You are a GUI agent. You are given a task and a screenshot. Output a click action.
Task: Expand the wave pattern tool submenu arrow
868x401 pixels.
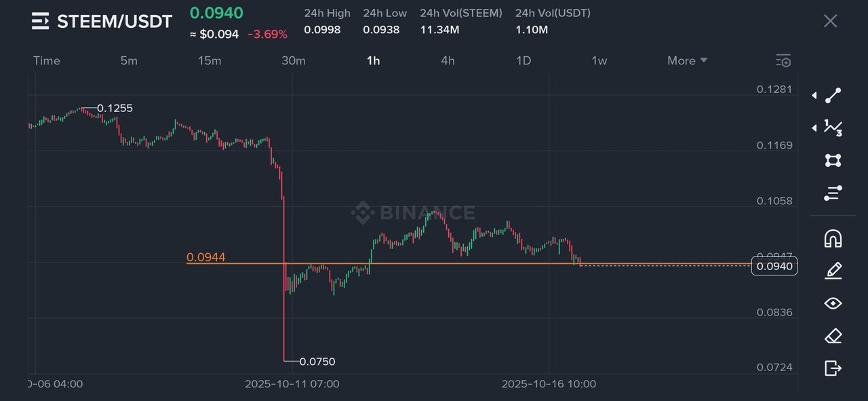pos(814,128)
